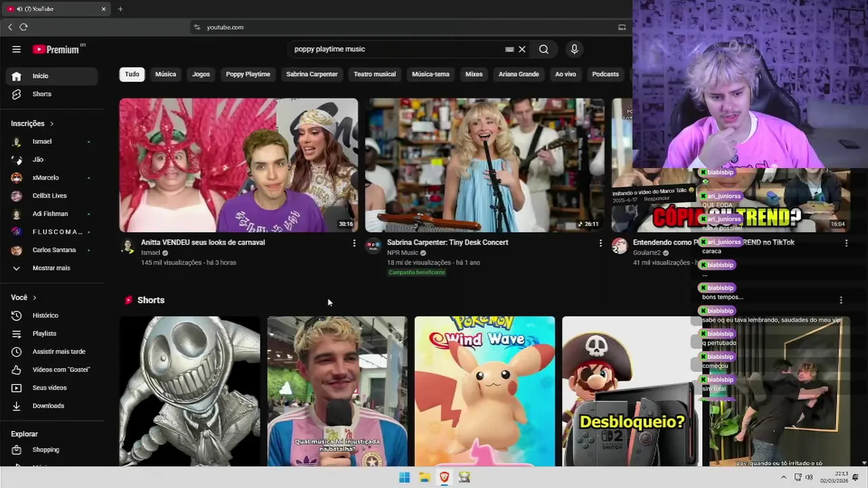
Task: Click the cast icon in address bar
Action: [622, 27]
